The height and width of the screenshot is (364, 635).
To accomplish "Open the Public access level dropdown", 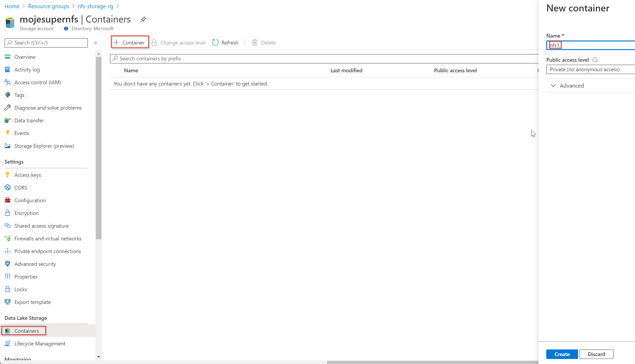I will click(590, 69).
